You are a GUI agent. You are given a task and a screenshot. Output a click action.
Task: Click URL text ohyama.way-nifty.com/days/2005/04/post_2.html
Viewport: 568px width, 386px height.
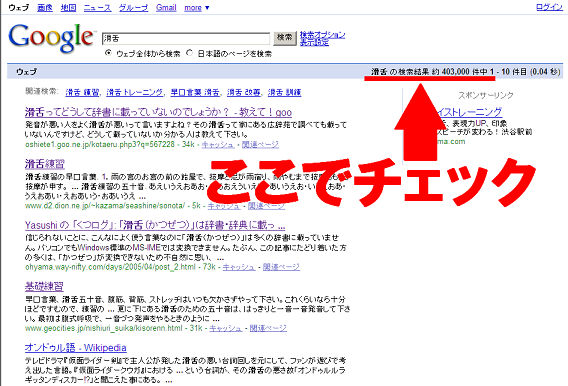click(x=110, y=267)
